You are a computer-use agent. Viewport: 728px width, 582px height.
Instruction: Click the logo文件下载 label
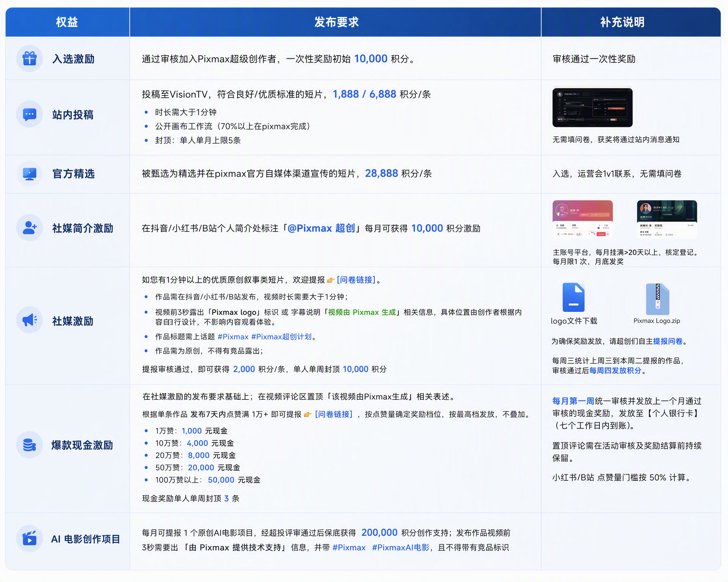(574, 321)
